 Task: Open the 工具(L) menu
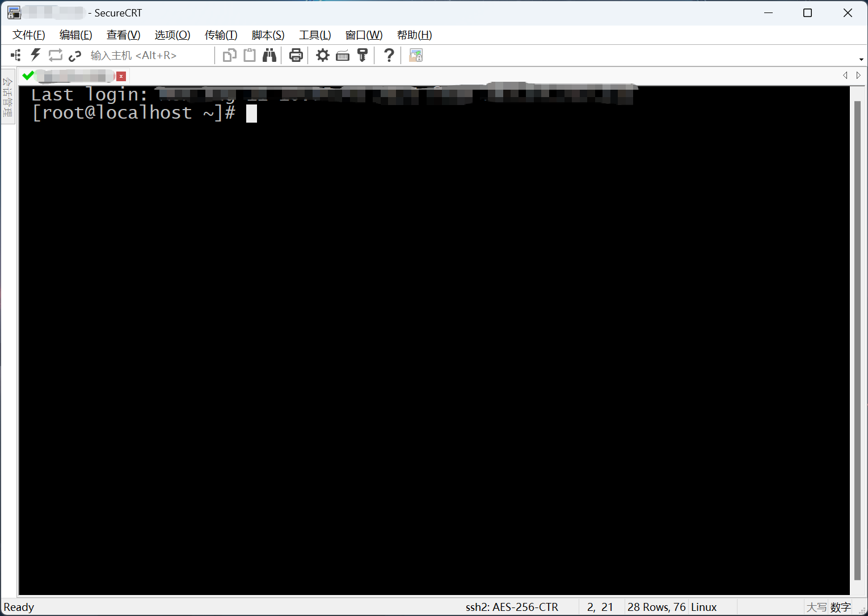(315, 35)
